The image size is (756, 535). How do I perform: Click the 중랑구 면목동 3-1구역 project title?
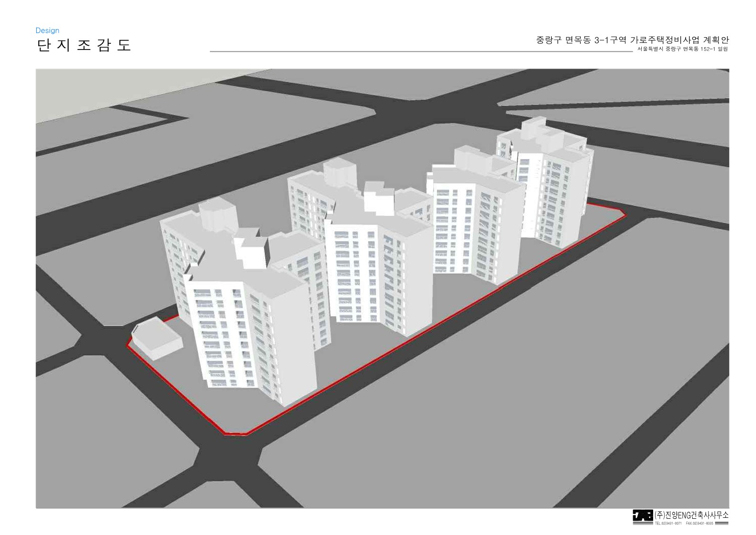[632, 40]
